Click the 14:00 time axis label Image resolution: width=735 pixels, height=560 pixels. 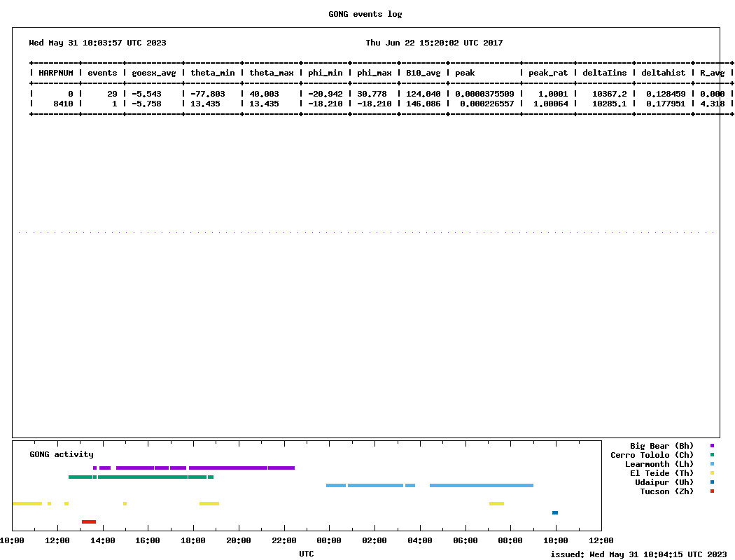[103, 541]
